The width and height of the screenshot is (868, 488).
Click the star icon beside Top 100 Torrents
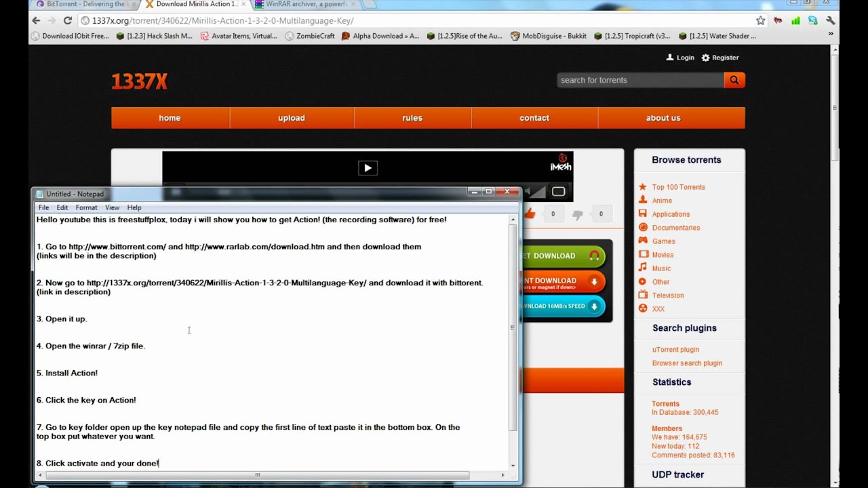642,186
